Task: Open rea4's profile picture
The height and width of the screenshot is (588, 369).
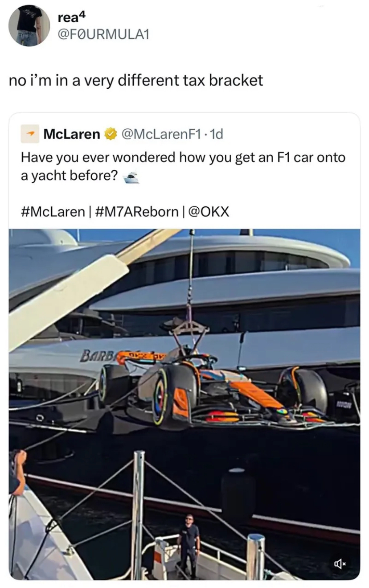Action: [29, 25]
